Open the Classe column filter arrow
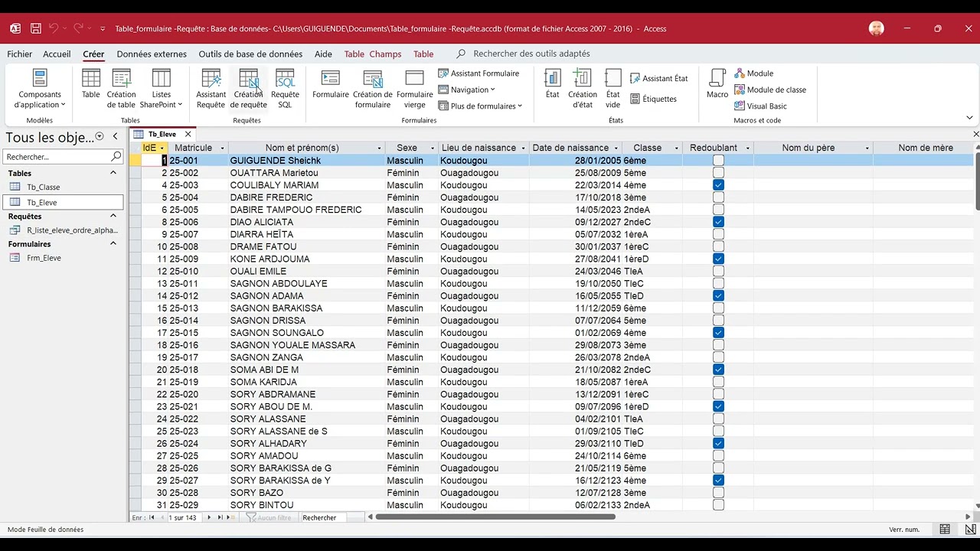The height and width of the screenshot is (551, 980). point(677,148)
